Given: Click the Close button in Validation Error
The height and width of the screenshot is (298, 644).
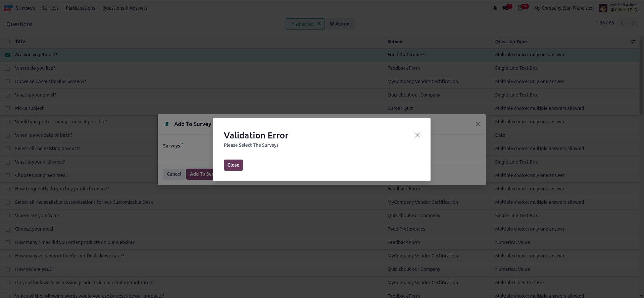Looking at the screenshot, I should 233,165.
